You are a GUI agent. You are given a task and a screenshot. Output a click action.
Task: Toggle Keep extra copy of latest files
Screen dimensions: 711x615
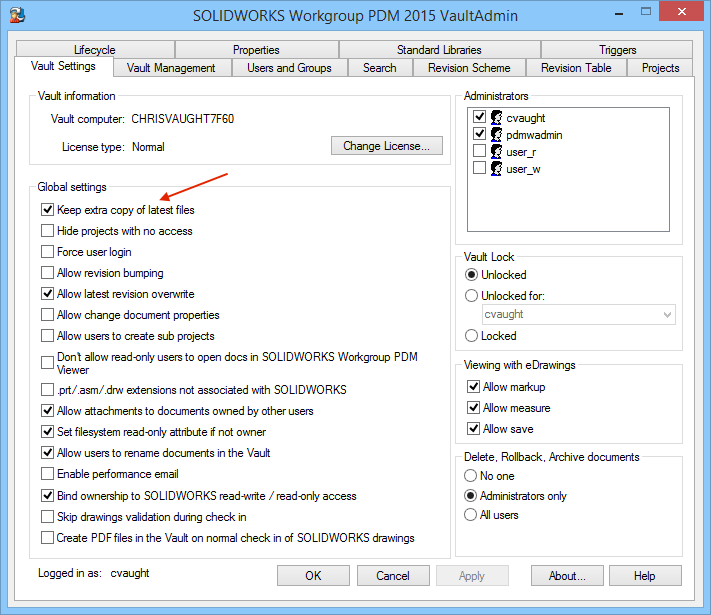click(47, 210)
